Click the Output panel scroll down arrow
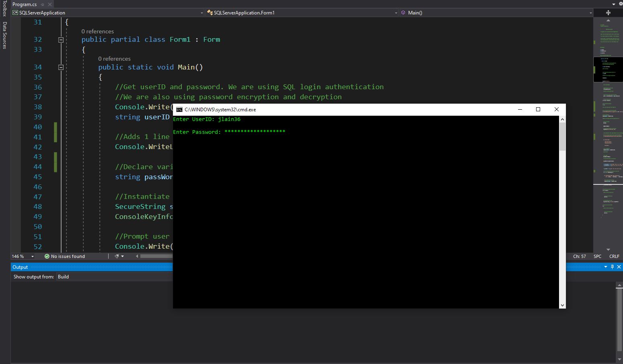The width and height of the screenshot is (623, 364). [619, 359]
